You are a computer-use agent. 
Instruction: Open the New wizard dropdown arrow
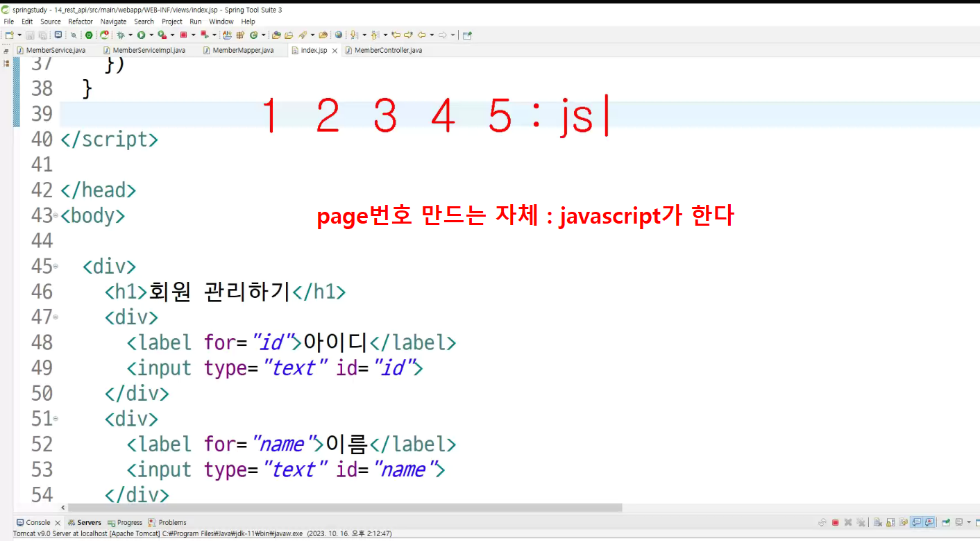click(x=19, y=35)
